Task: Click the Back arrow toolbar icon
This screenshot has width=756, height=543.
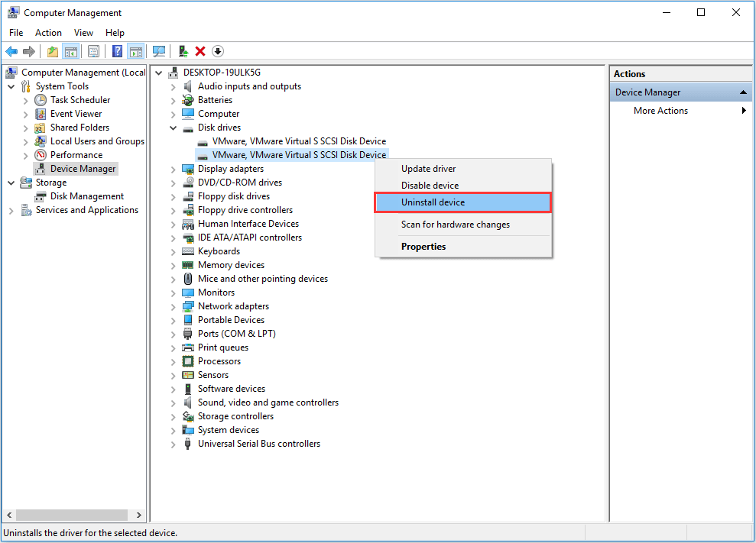Action: click(11, 52)
